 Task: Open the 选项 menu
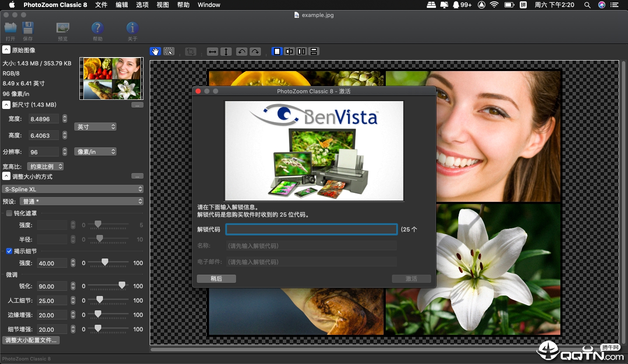tap(142, 5)
